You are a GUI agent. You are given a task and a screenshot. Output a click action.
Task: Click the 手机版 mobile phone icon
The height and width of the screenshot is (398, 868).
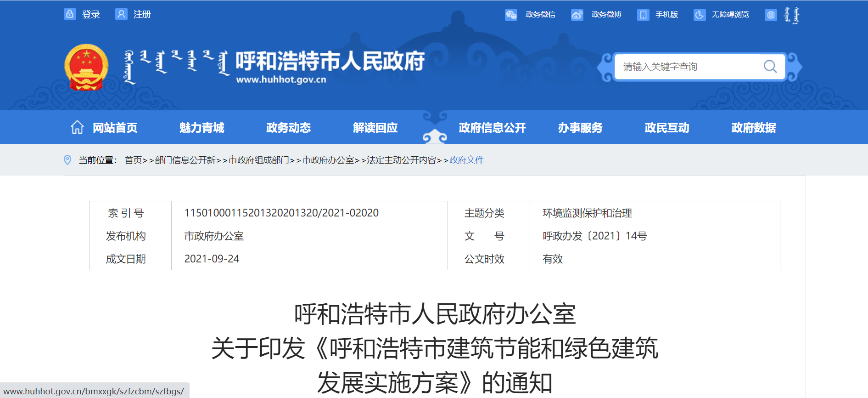point(643,15)
